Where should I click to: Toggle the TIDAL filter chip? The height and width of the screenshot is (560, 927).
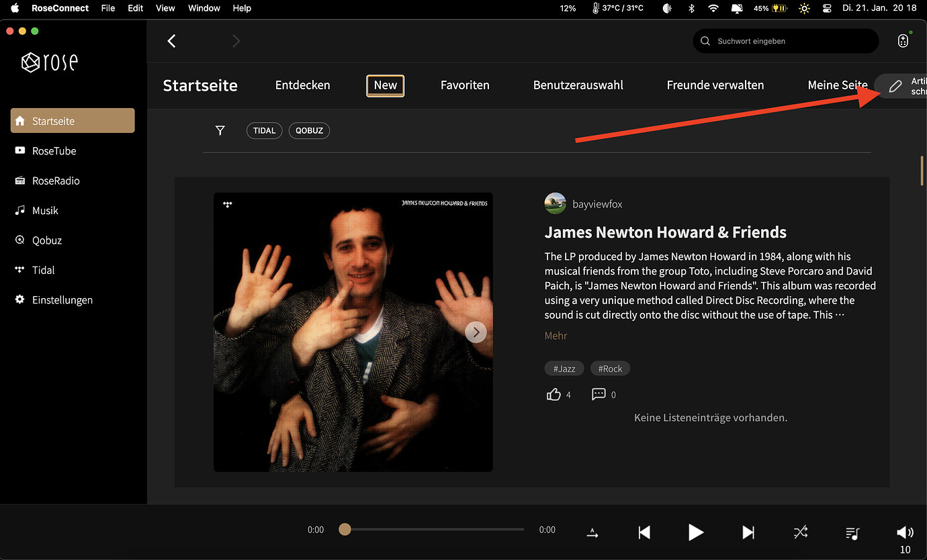click(265, 130)
